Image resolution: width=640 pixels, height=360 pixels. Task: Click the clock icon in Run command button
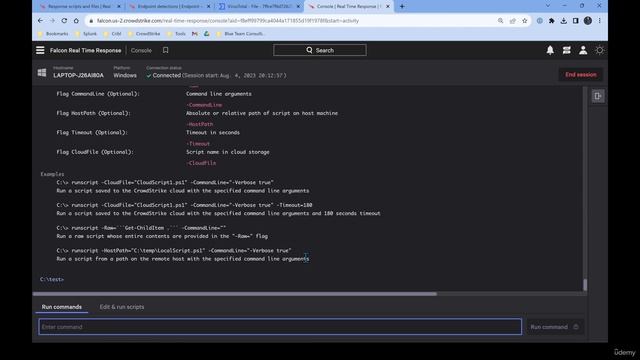tap(576, 327)
